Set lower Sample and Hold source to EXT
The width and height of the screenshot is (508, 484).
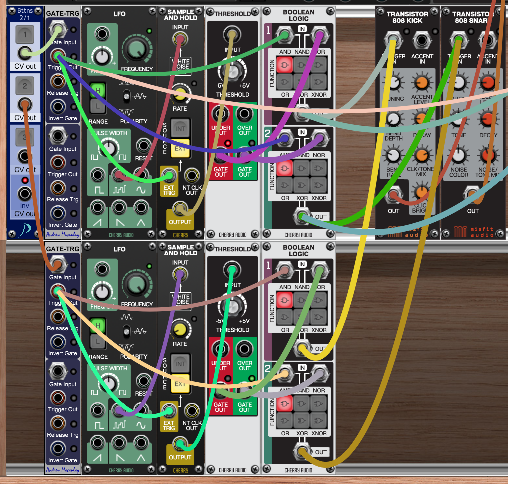pos(180,383)
